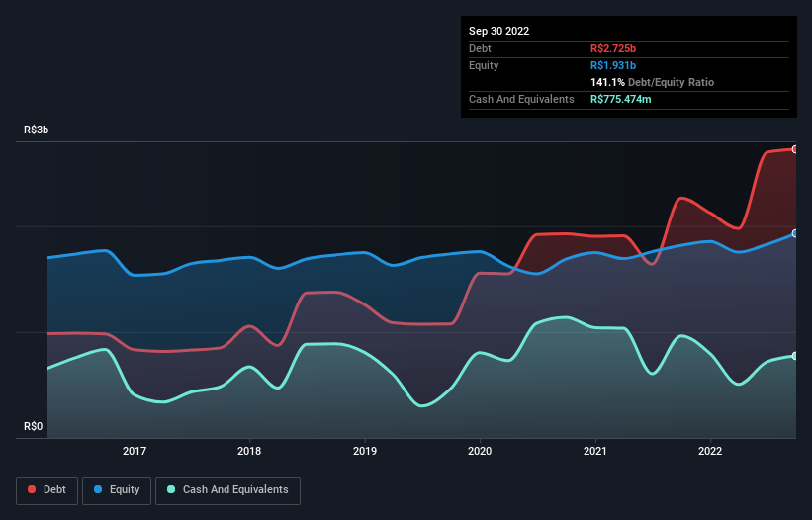Click the R$1.931b equity value
812x520 pixels.
point(613,65)
